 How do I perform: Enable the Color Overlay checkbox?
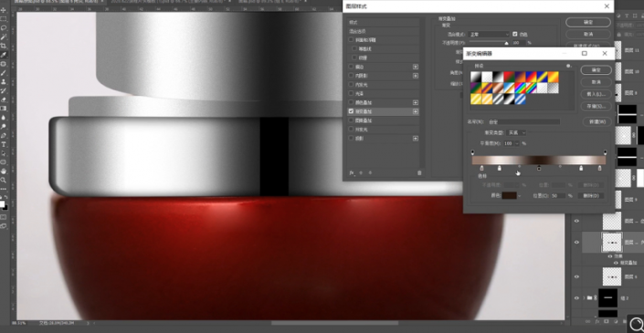pos(351,102)
